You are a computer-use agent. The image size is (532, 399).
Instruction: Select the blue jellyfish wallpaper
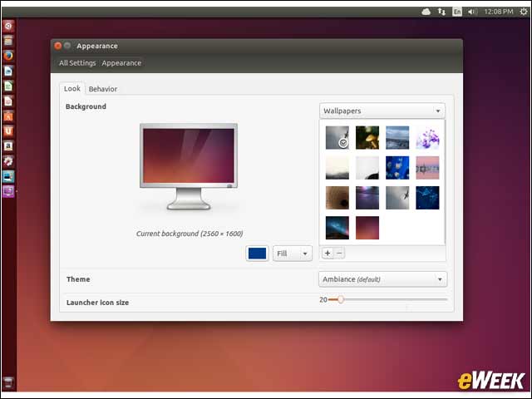pyautogui.click(x=397, y=168)
